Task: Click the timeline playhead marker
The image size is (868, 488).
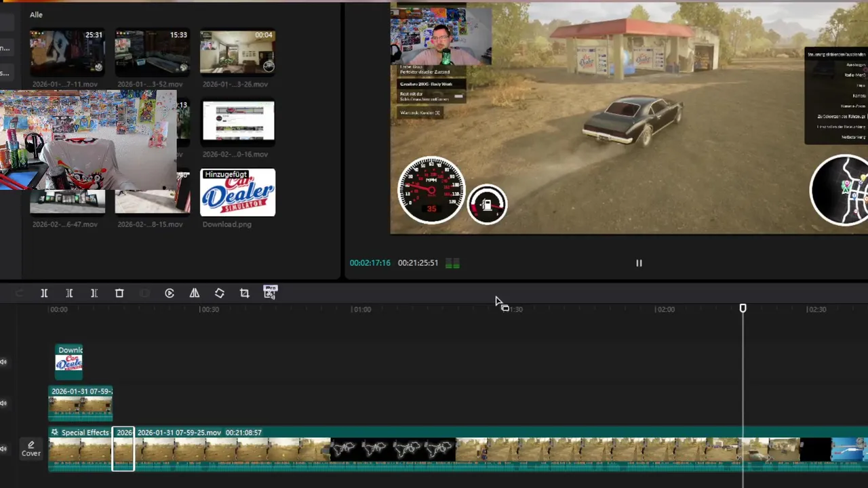Action: 743,308
